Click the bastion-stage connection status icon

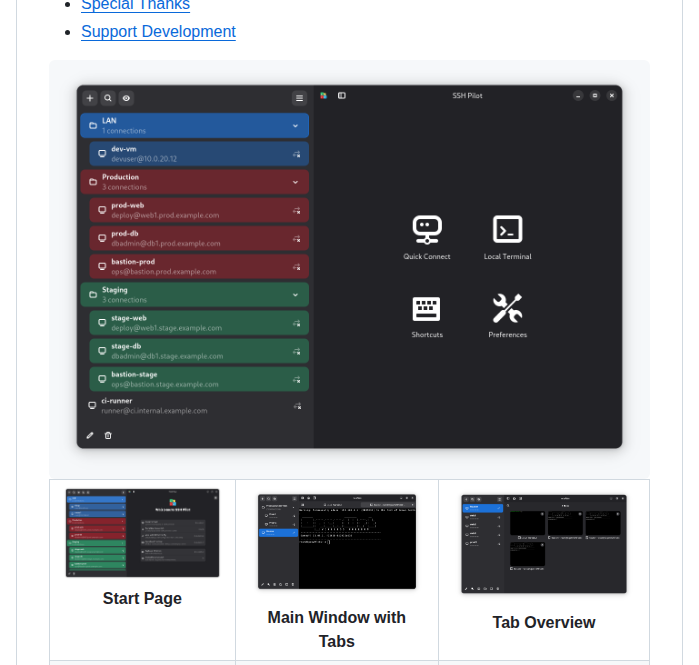(x=296, y=380)
